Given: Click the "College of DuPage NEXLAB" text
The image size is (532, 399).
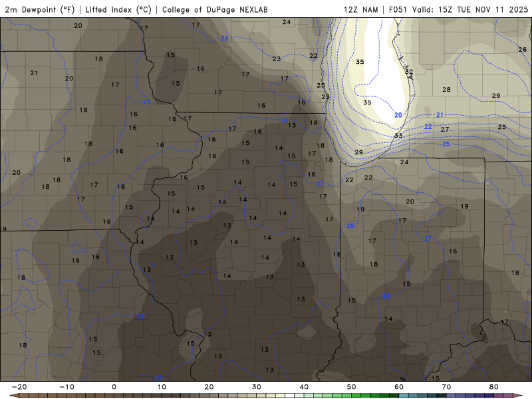Looking at the screenshot, I should tap(215, 9).
